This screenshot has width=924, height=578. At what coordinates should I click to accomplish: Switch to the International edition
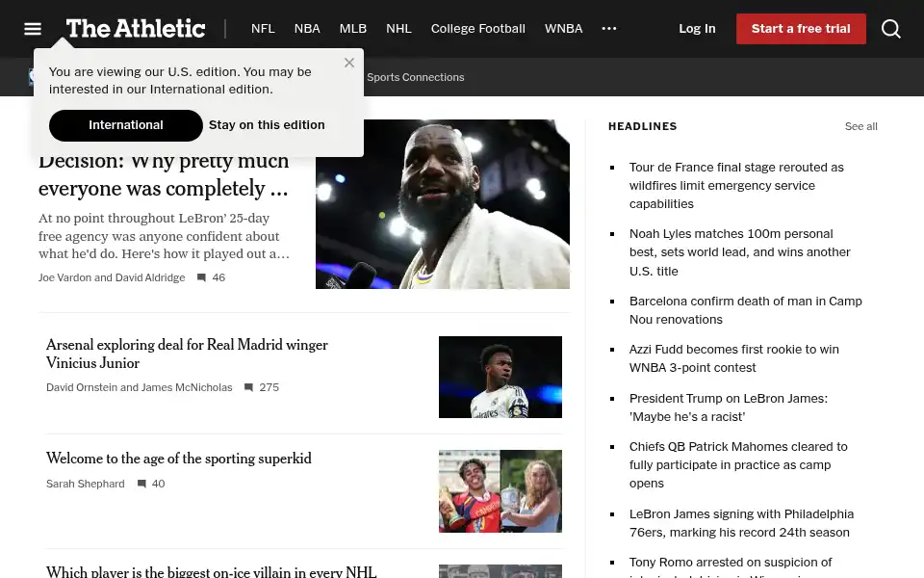click(125, 125)
